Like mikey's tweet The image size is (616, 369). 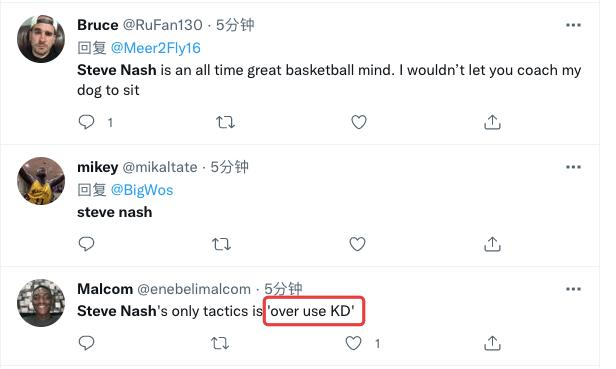click(x=357, y=244)
